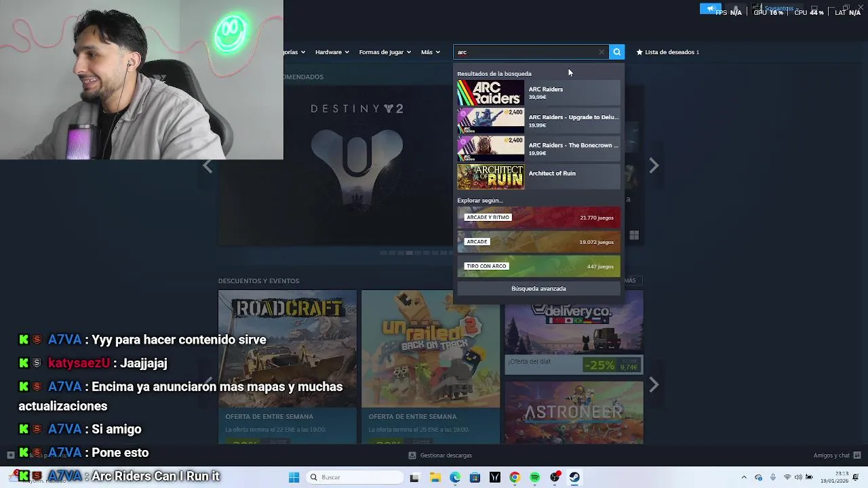Screen dimensions: 868x488
Task: Expand the Formas de jugar menu
Action: 384,52
